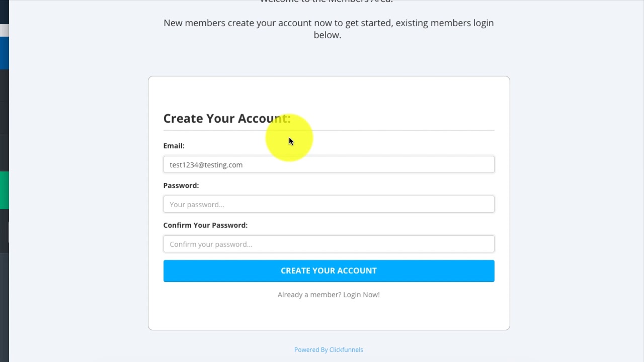
Task: Open the 'Already a member? Login Now!' link
Action: tap(329, 295)
